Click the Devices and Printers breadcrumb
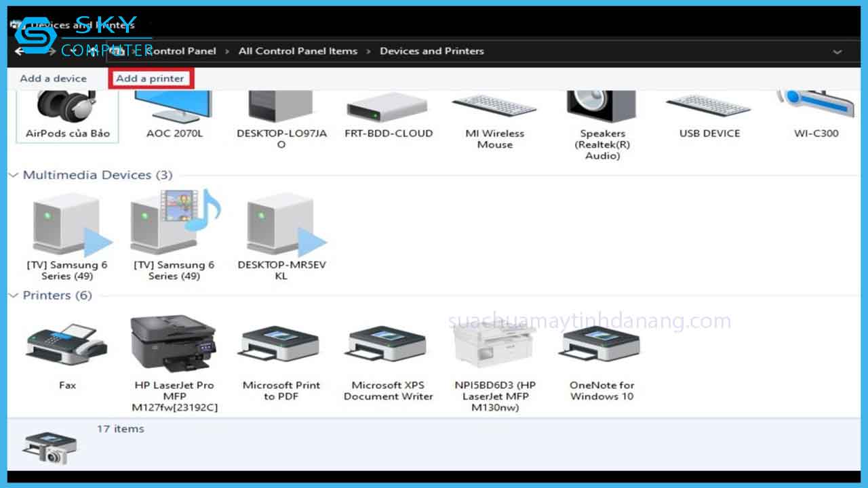Screen dimensions: 868x488 pyautogui.click(x=432, y=51)
